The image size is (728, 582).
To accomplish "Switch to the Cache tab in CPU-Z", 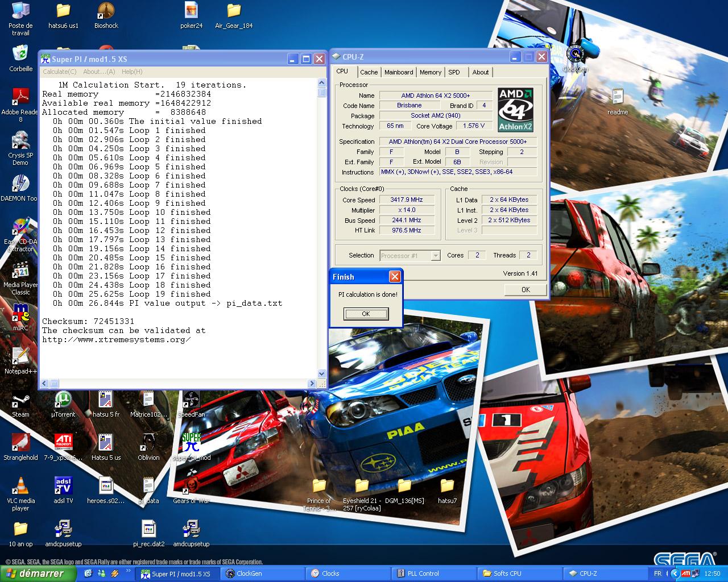I will 369,72.
